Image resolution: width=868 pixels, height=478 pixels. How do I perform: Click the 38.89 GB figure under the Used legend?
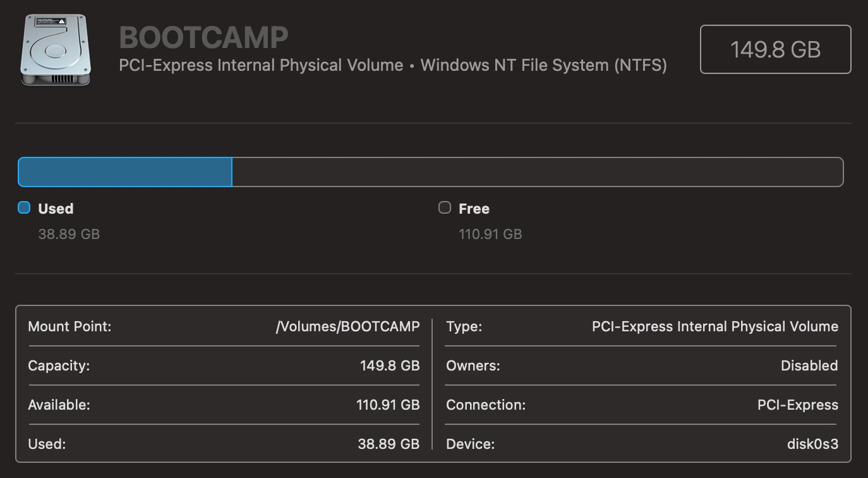pyautogui.click(x=69, y=234)
